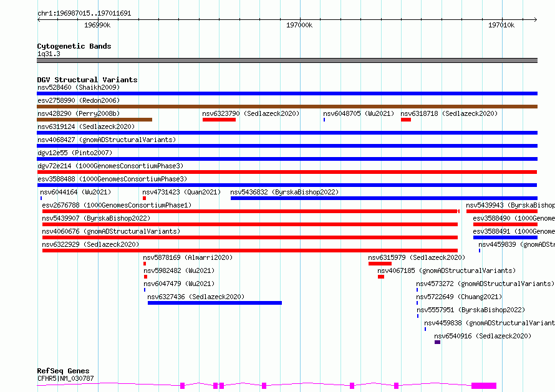The height and width of the screenshot is (392, 555).
Task: Open nsv4573272 (gnomADStructuralVariants) label
Action: (x=485, y=284)
